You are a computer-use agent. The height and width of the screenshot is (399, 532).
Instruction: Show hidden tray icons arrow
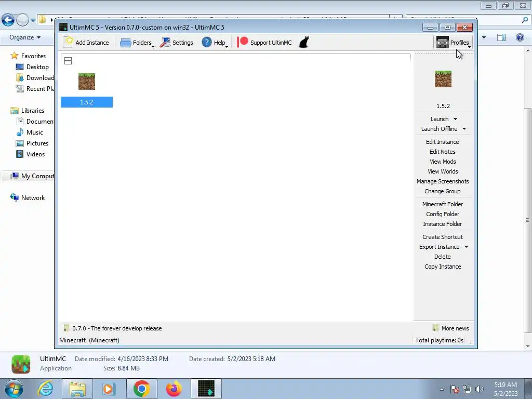pyautogui.click(x=442, y=389)
